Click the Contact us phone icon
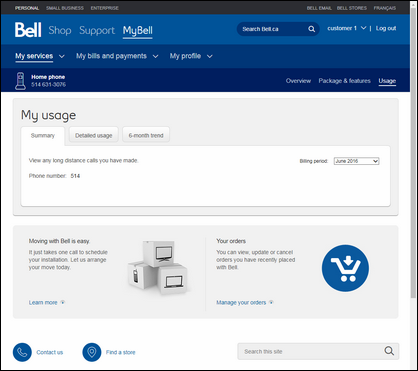The image size is (418, 371). (x=22, y=352)
